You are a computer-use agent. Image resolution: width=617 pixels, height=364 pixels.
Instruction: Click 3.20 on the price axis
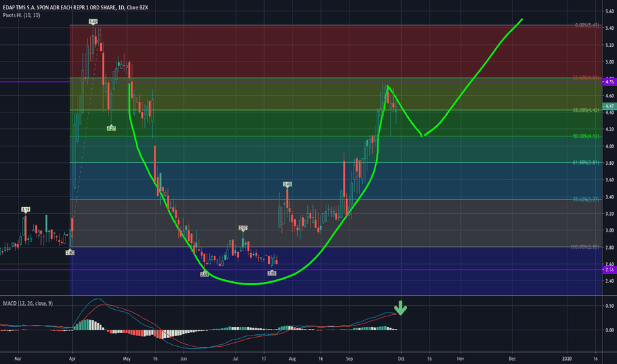click(610, 214)
